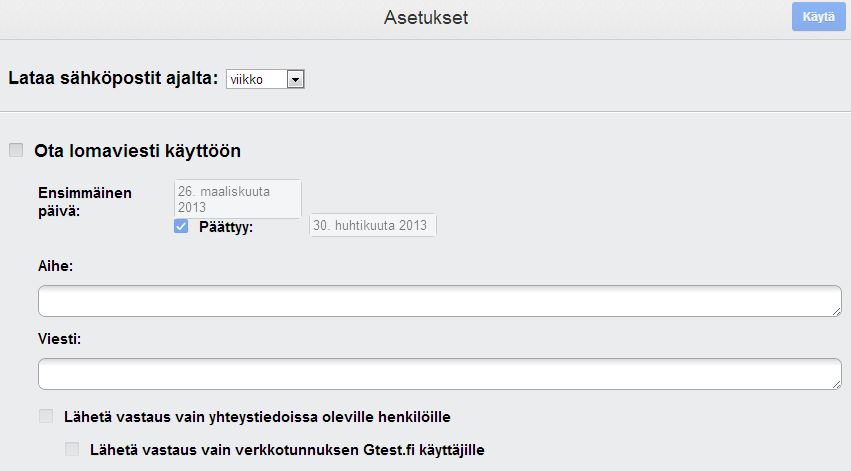This screenshot has height=471, width=851.
Task: Tick the yhteystiedoissa oleville henkilöille checkbox
Action: coord(46,416)
